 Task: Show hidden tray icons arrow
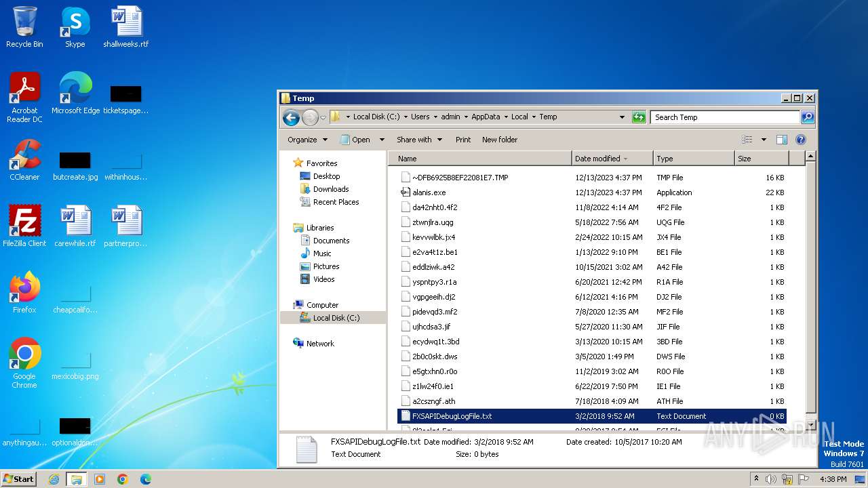coord(756,479)
